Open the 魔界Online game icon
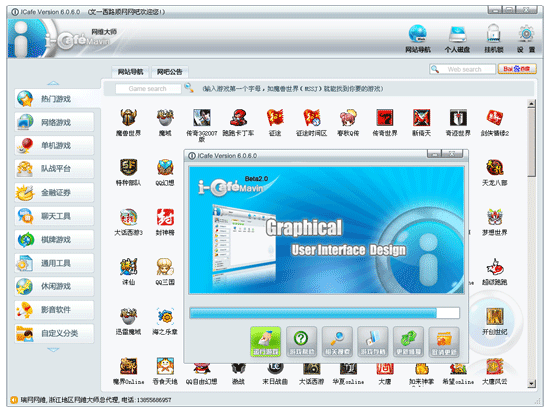550x411 pixels. tap(128, 366)
